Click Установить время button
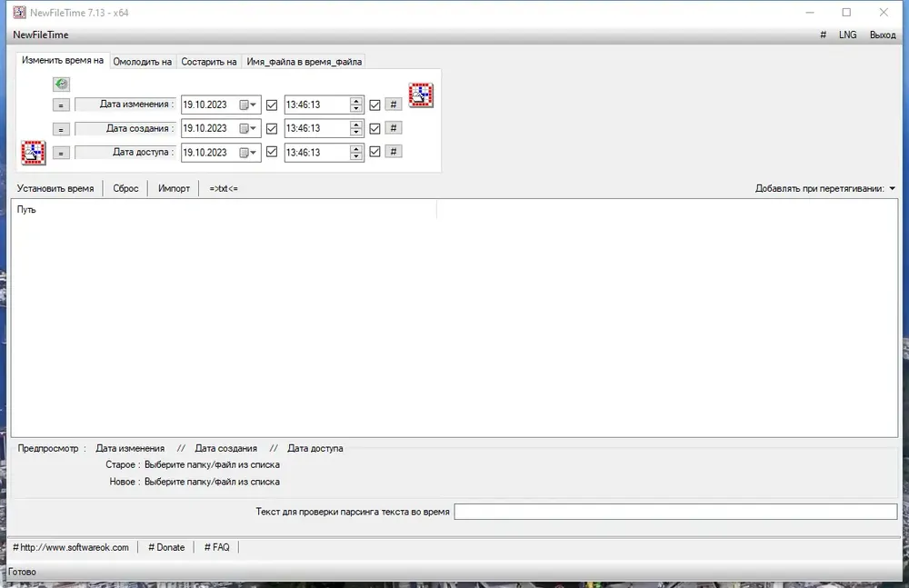The height and width of the screenshot is (588, 909). pos(55,188)
